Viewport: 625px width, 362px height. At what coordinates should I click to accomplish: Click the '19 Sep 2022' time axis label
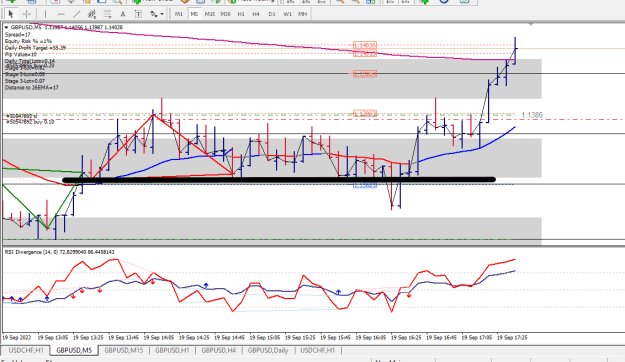pyautogui.click(x=16, y=338)
